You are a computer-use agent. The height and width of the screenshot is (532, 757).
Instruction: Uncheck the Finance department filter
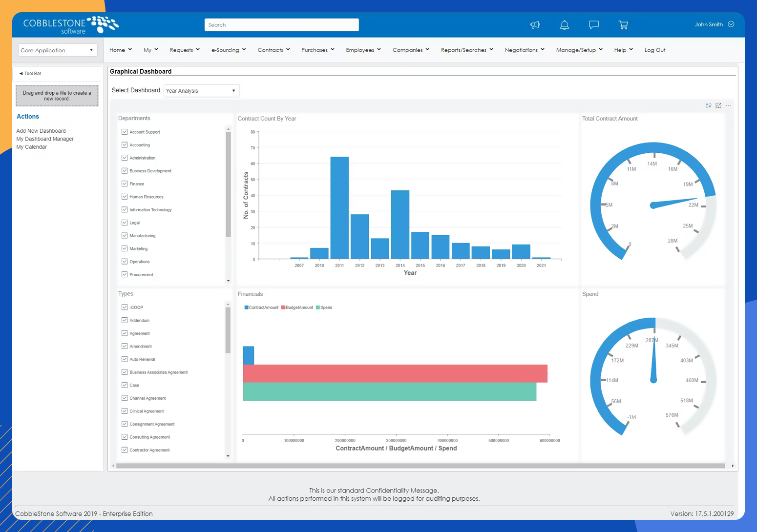click(x=125, y=184)
